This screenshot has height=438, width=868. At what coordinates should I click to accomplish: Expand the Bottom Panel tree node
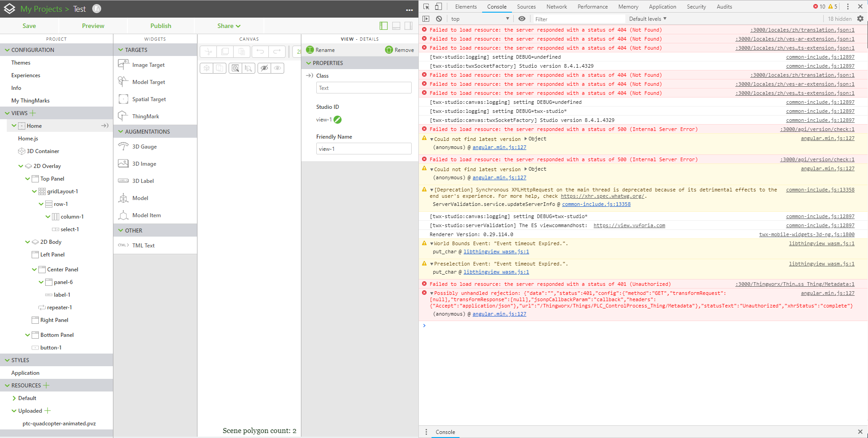click(28, 335)
